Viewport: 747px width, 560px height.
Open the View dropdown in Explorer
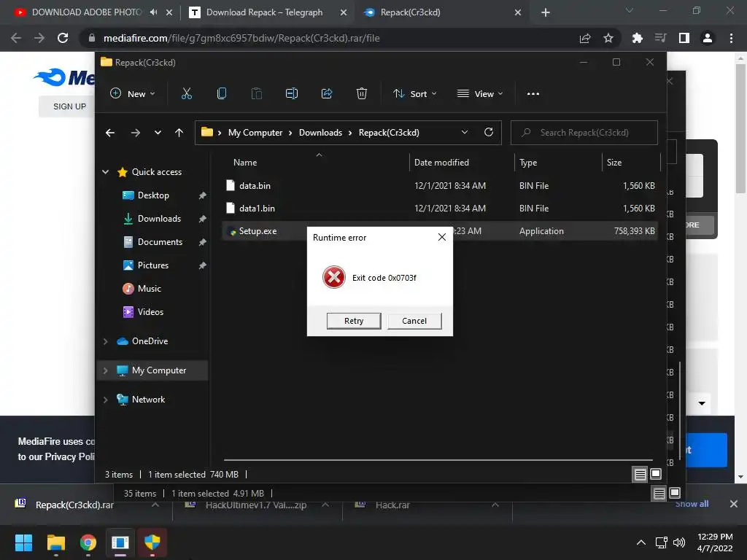pyautogui.click(x=480, y=94)
